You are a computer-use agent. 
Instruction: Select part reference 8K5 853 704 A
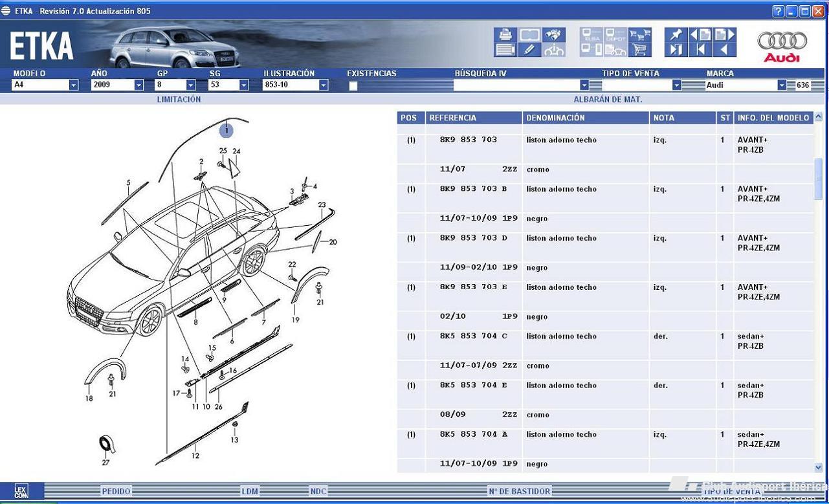(473, 435)
